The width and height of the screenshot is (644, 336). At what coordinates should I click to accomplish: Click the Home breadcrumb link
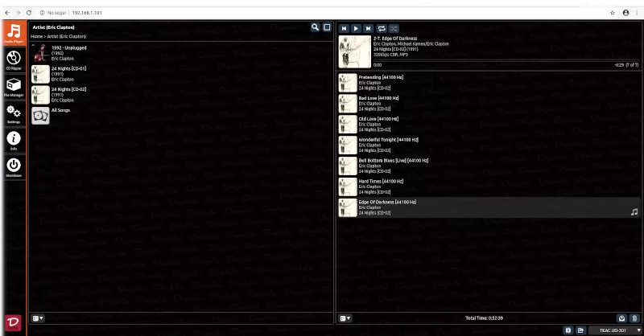tap(36, 36)
